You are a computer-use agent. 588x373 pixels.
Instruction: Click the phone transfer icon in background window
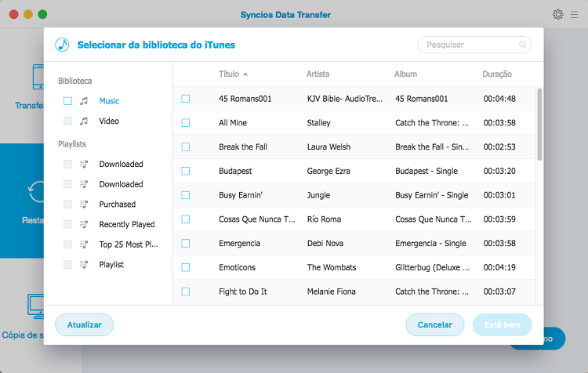[38, 77]
